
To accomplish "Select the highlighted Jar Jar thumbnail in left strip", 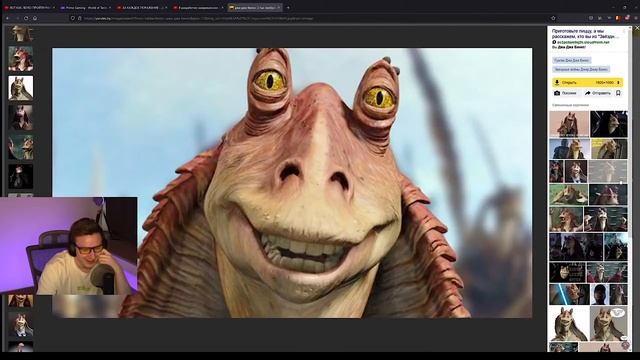I will pyautogui.click(x=20, y=88).
